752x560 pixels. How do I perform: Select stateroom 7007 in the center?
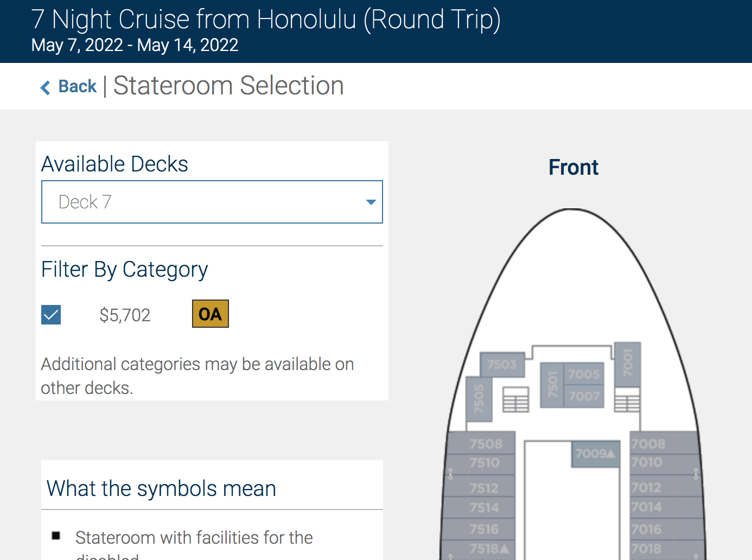[584, 396]
